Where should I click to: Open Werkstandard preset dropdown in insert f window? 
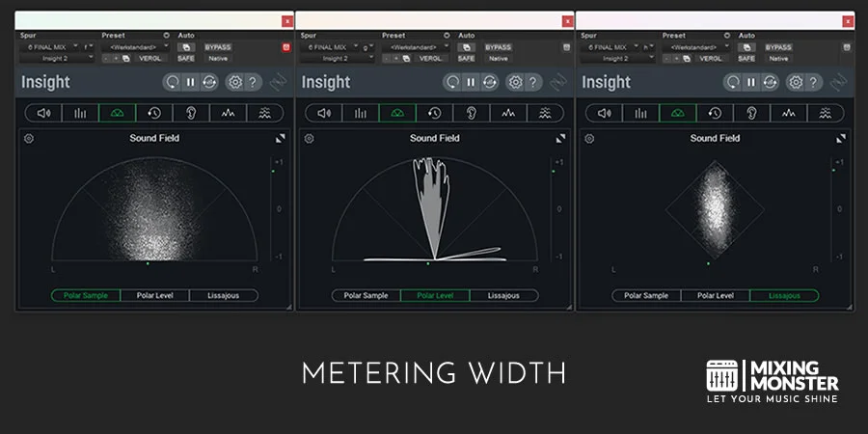136,47
